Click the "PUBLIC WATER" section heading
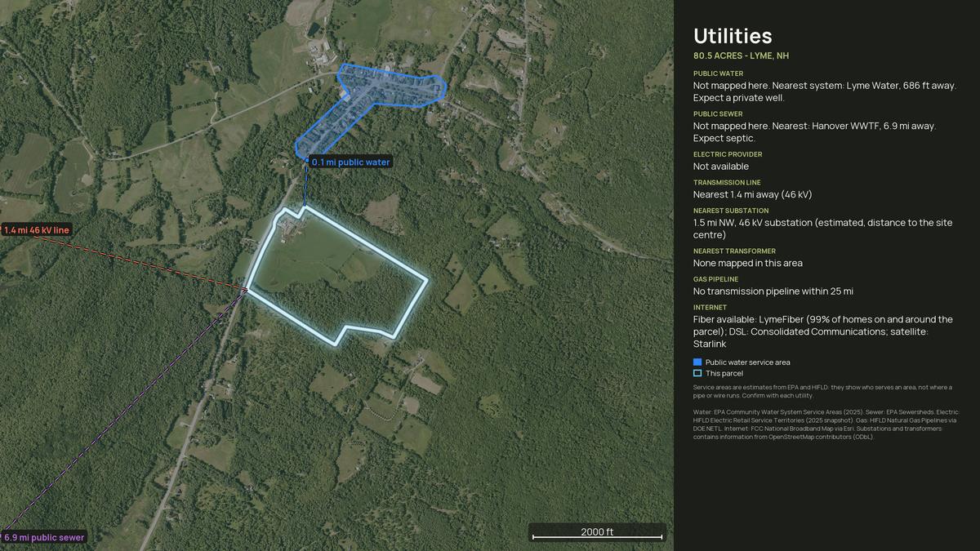Viewport: 980px width, 551px height. (x=718, y=73)
